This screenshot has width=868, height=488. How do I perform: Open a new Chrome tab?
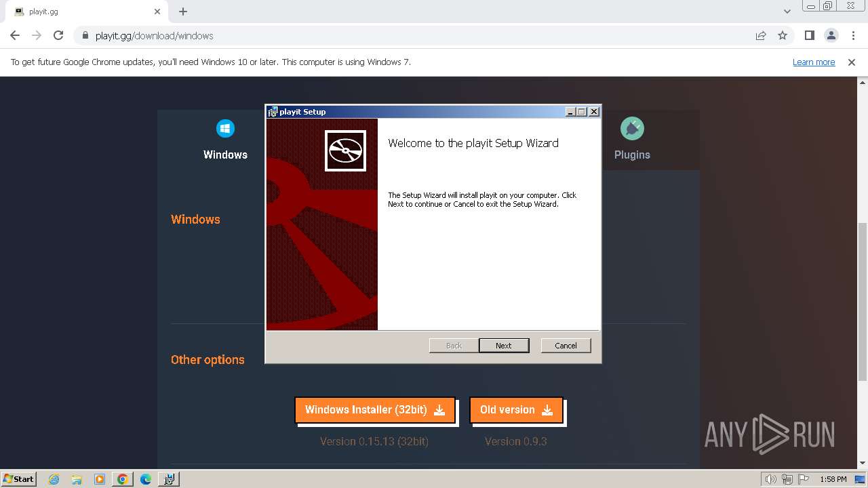click(183, 12)
